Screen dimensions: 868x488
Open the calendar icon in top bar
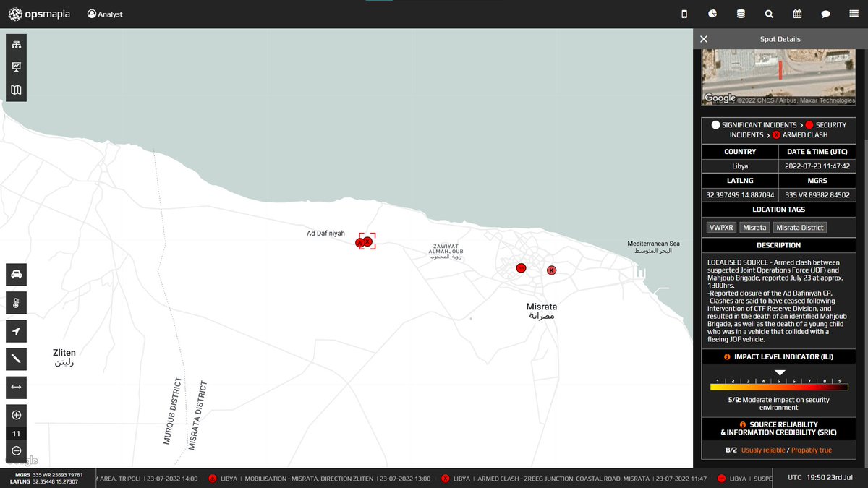797,14
